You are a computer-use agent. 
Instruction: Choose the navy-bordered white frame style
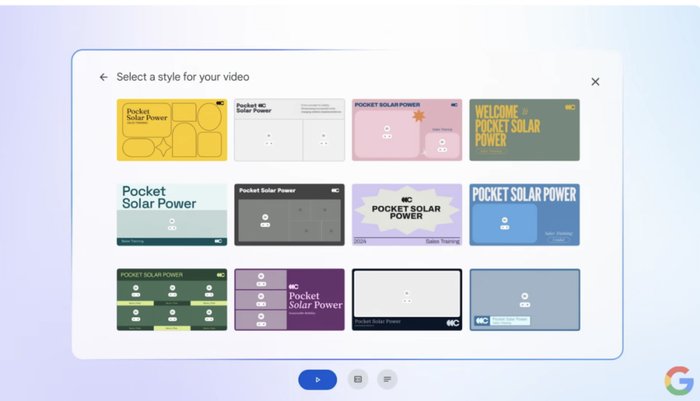tap(407, 300)
